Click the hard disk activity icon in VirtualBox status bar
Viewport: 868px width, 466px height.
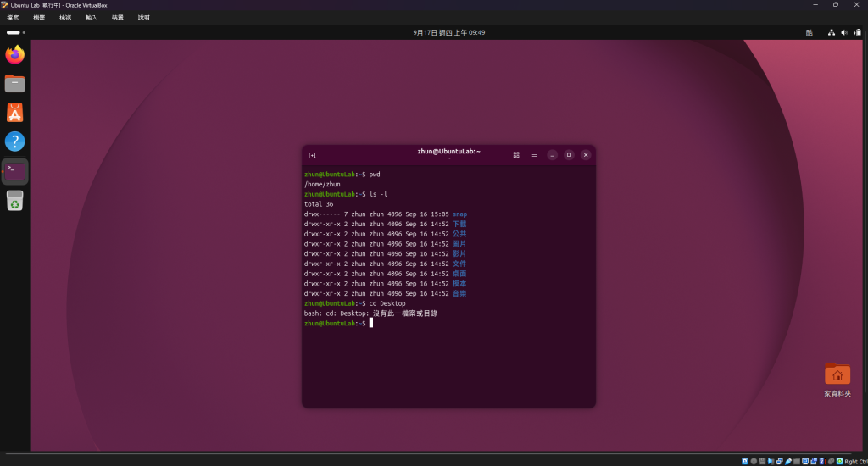tap(744, 461)
